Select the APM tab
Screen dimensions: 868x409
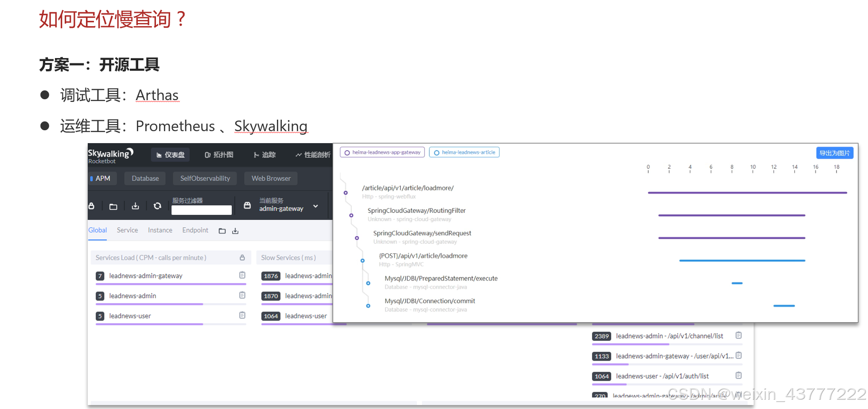(x=103, y=178)
